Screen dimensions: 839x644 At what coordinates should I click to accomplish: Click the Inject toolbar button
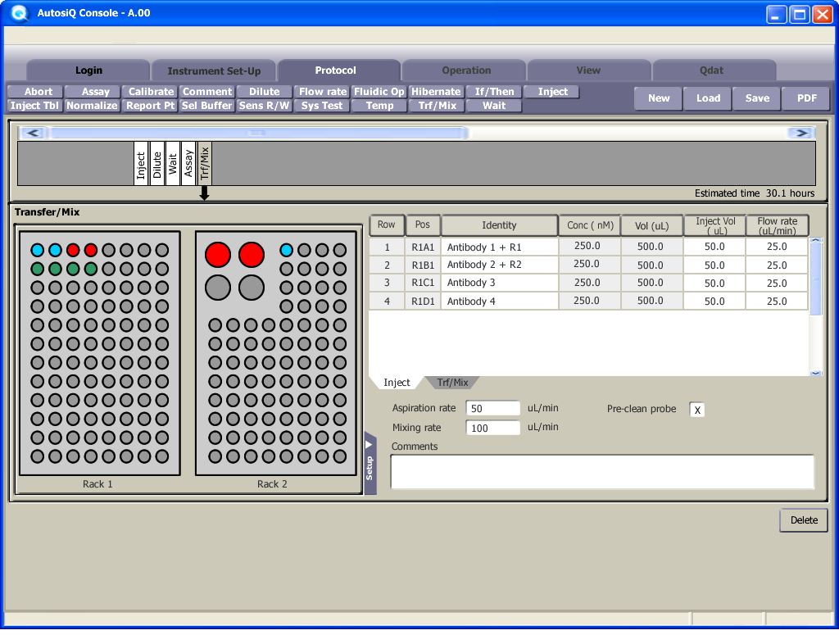coord(553,92)
